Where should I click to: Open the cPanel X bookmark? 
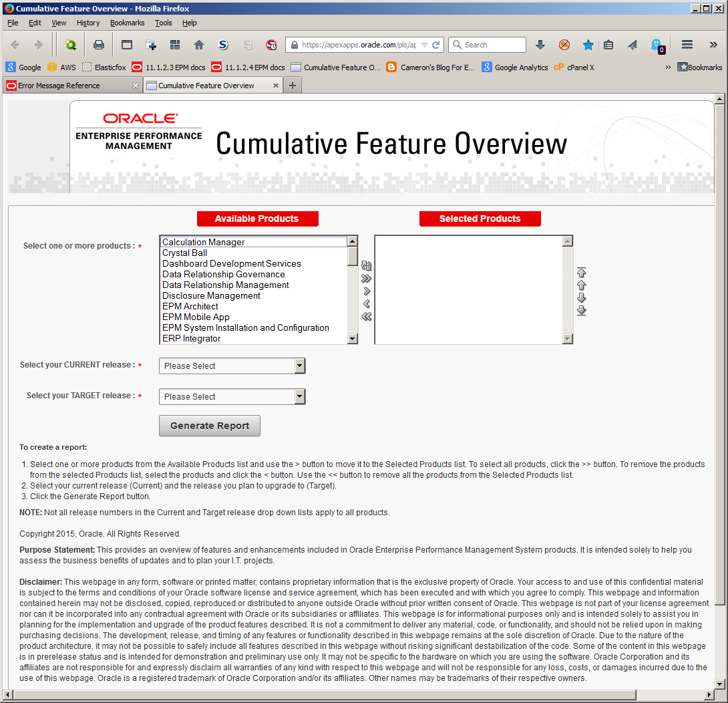pyautogui.click(x=574, y=67)
